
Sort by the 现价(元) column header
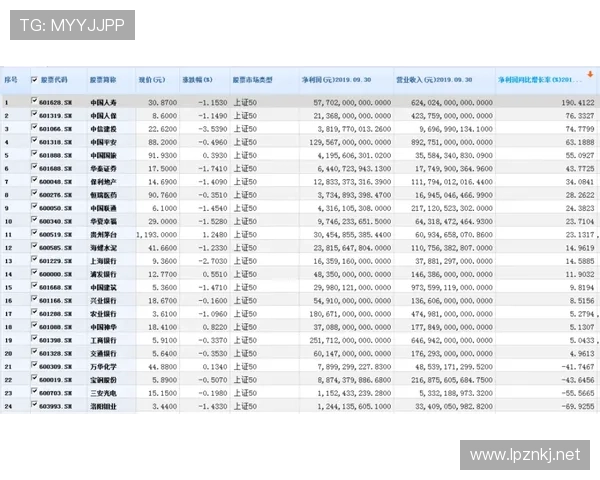(150, 78)
